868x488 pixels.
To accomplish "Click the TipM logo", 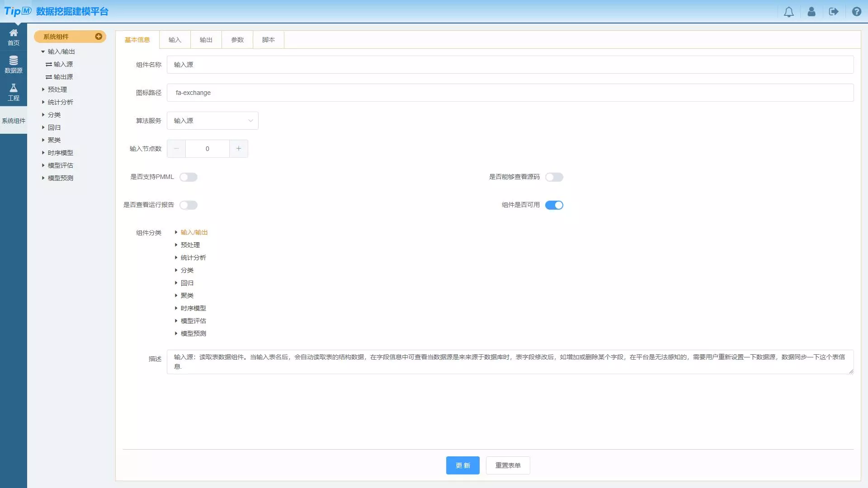I will pos(18,11).
